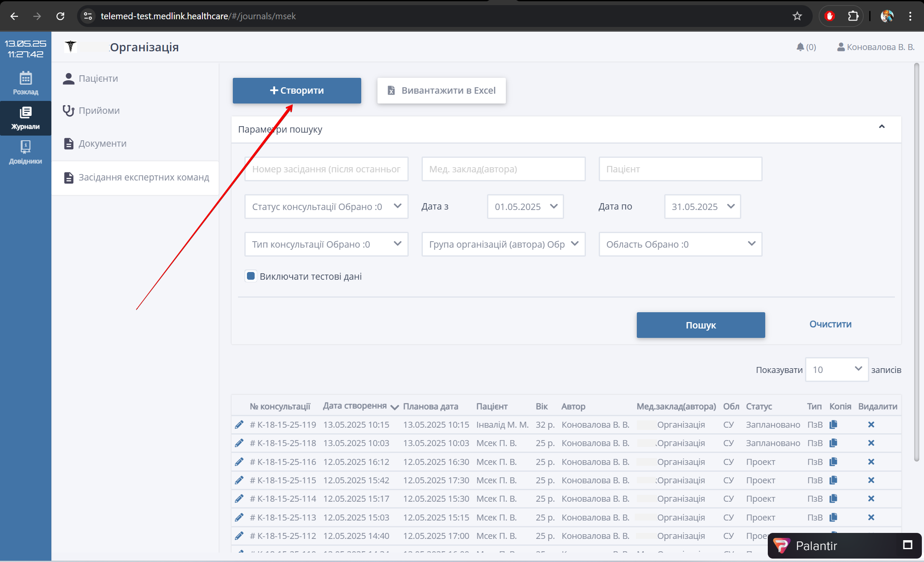Collapse the Параметри пошуку panel chevron
Viewport: 924px width, 562px height.
[882, 127]
